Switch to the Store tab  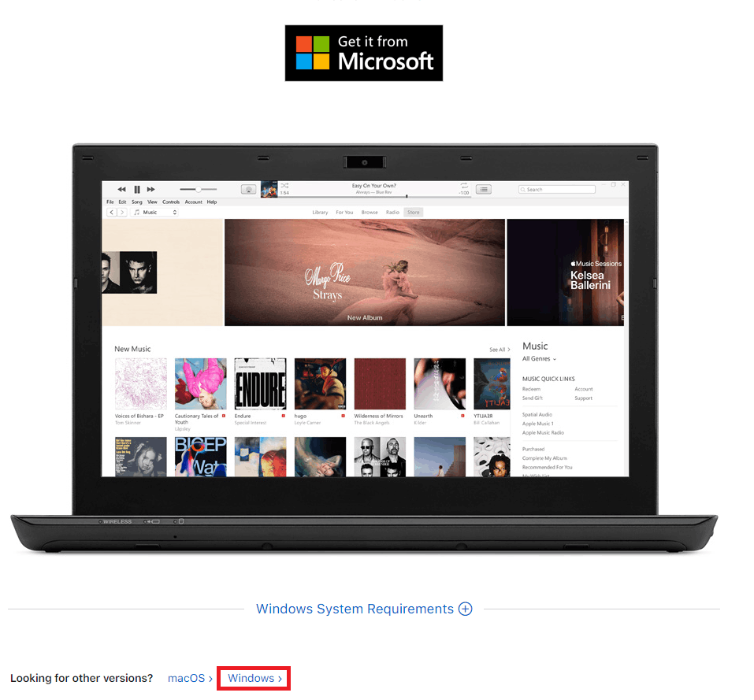[x=413, y=213]
